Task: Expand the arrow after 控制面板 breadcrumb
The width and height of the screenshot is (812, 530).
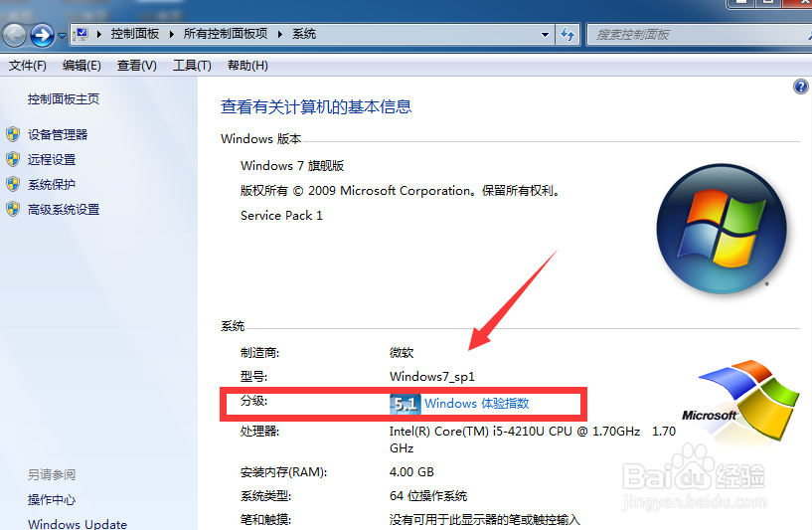Action: pyautogui.click(x=171, y=34)
